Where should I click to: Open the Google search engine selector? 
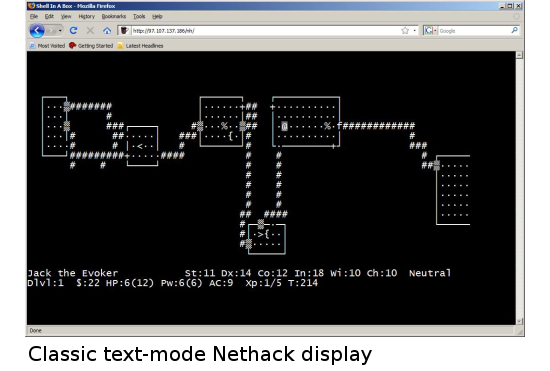click(x=431, y=31)
